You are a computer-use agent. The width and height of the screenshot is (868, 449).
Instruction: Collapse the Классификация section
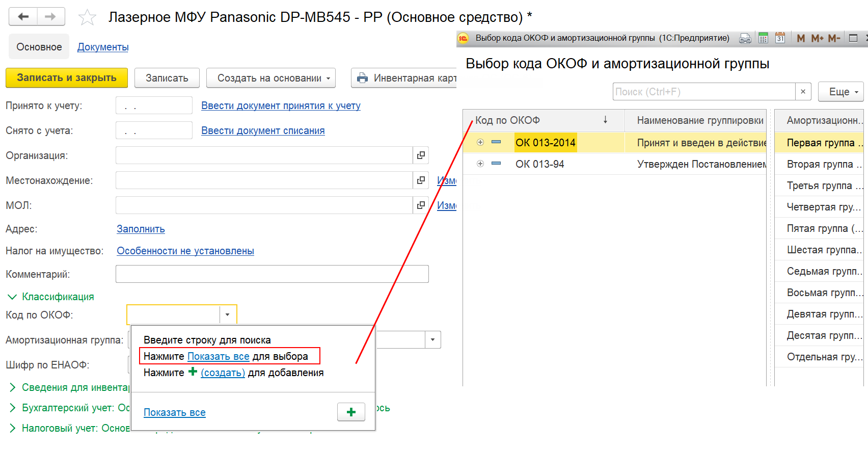12,297
